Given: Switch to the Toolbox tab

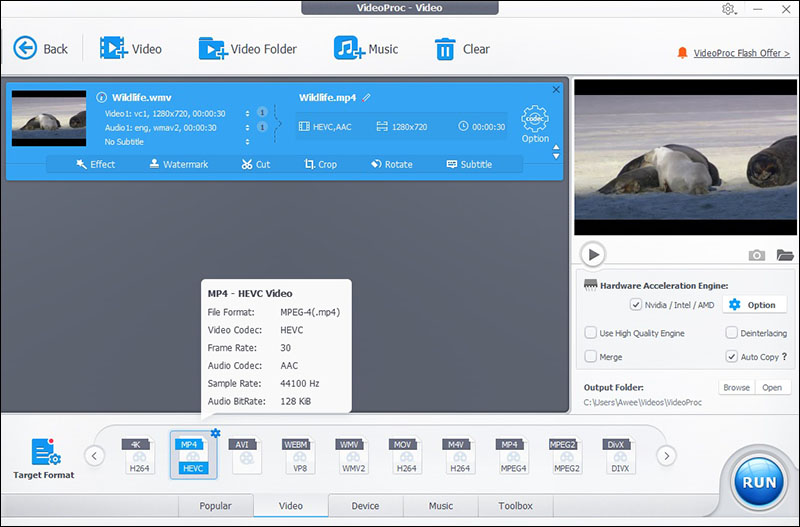Looking at the screenshot, I should (x=515, y=506).
